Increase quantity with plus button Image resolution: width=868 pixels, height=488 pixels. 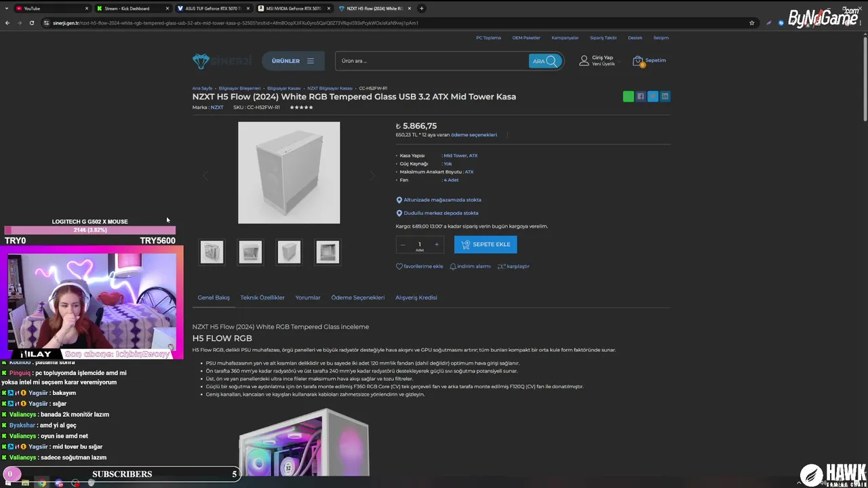437,245
